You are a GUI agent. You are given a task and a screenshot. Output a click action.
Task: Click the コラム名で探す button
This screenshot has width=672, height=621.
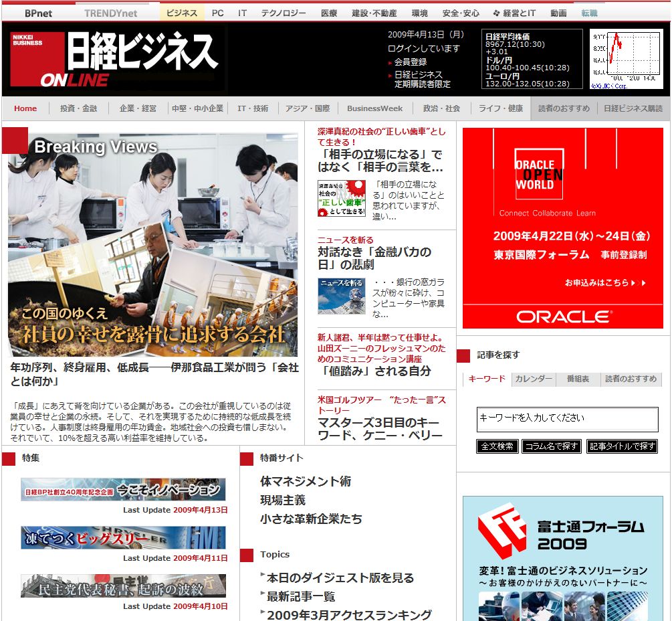(x=552, y=446)
